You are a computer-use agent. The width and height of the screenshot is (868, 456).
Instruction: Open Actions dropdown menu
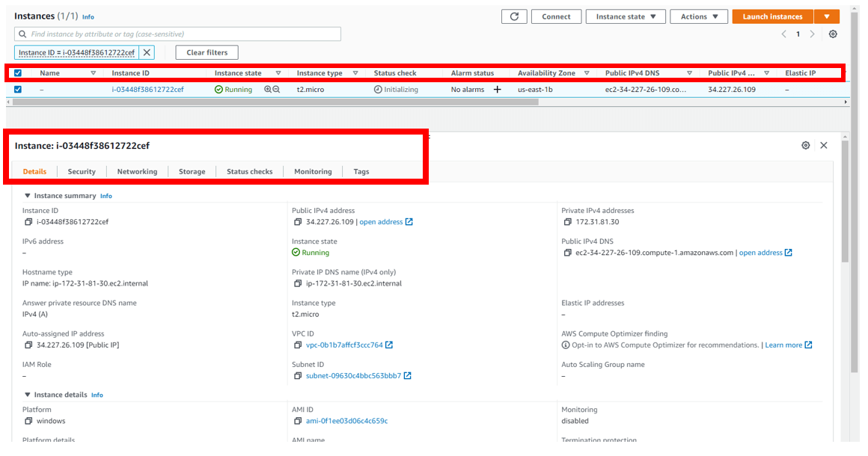click(x=699, y=16)
